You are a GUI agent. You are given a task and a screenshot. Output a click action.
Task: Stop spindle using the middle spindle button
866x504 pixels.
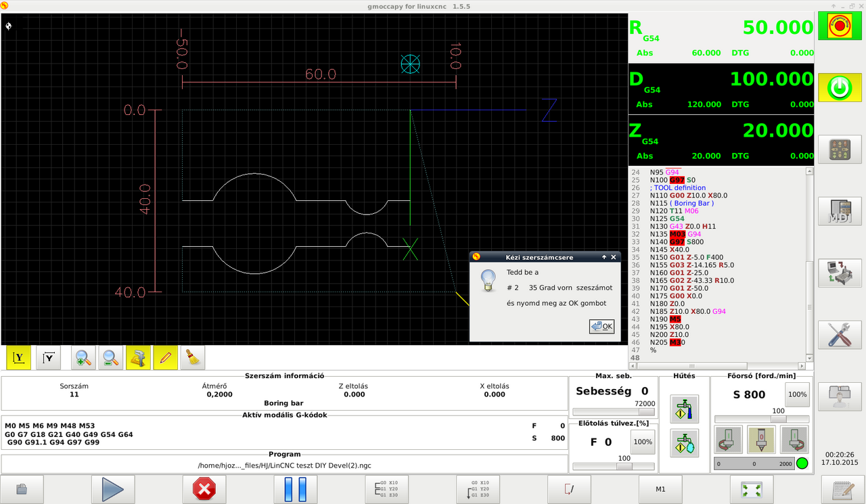[761, 440]
